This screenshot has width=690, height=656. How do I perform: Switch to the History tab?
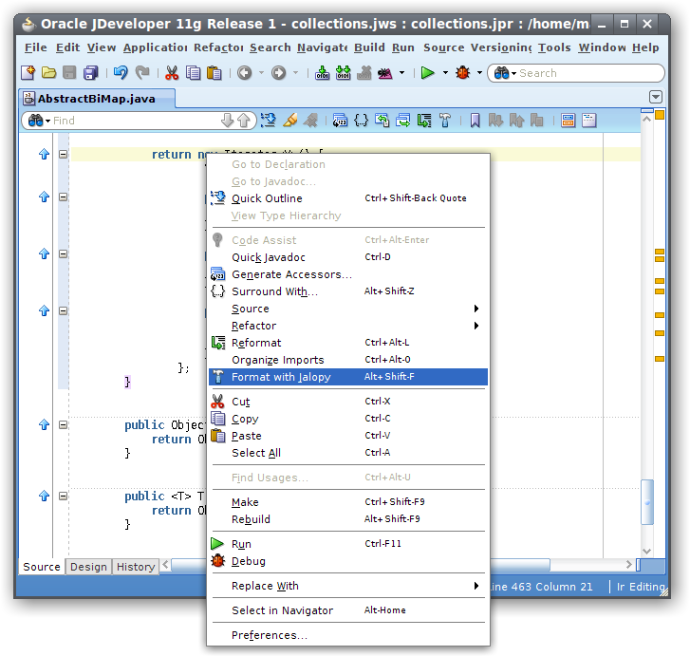pos(136,567)
